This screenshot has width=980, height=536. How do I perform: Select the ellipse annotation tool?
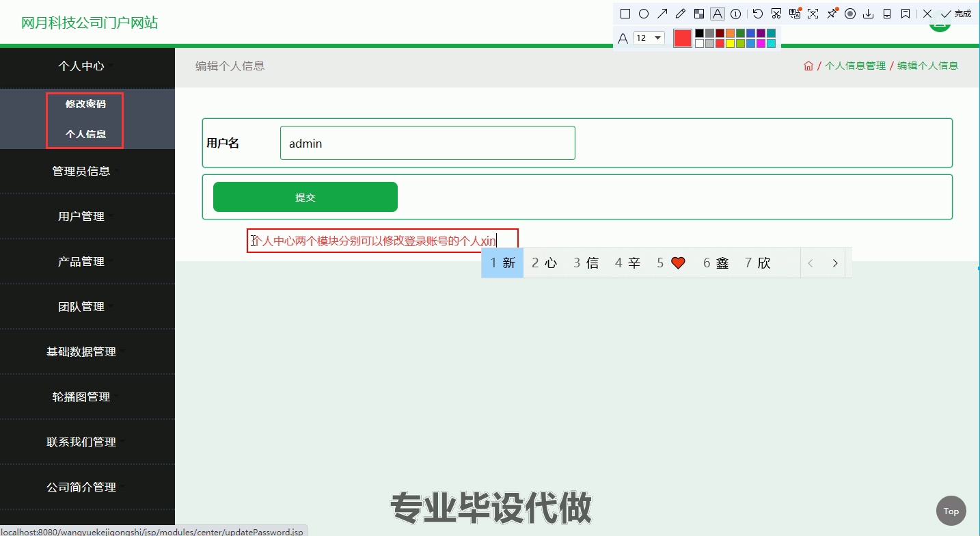point(643,13)
